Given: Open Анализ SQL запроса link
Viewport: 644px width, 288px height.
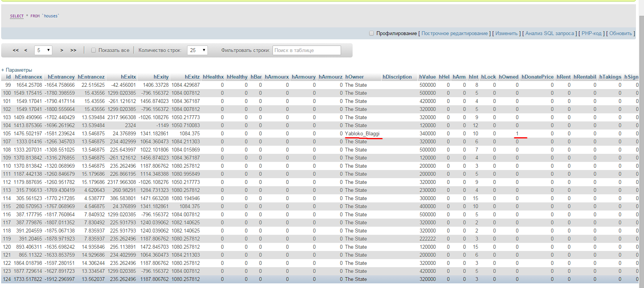Looking at the screenshot, I should pos(549,34).
